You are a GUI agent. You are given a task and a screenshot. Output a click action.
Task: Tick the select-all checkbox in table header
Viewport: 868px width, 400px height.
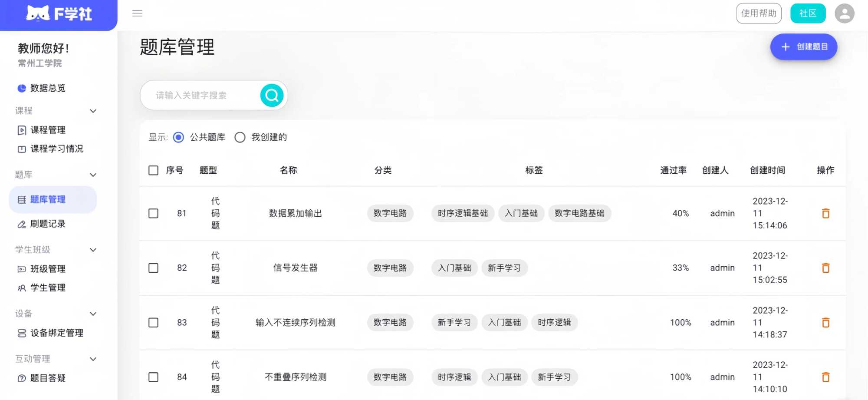click(153, 170)
